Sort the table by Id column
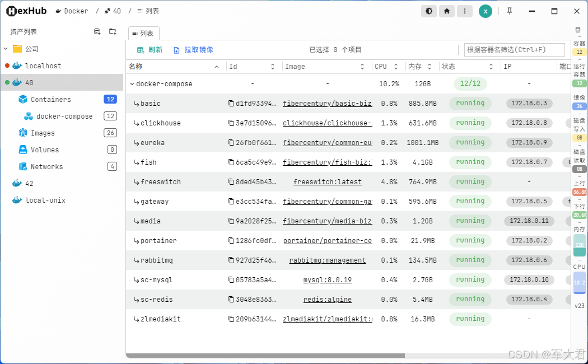 pos(273,67)
